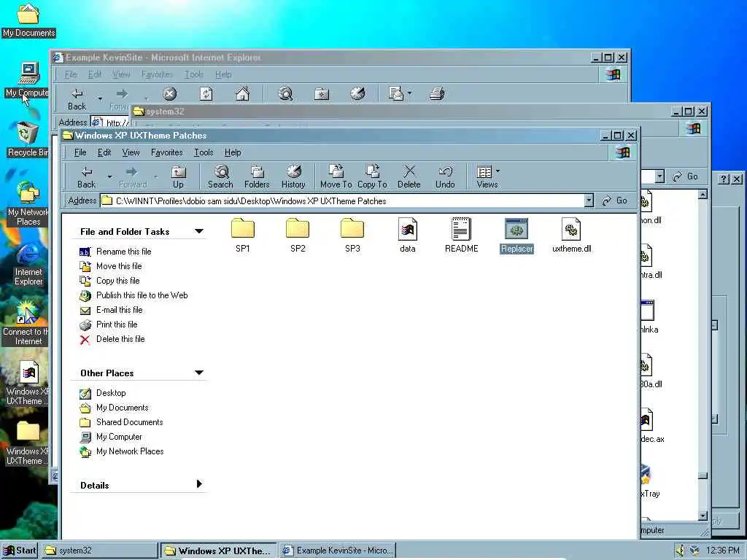Open the Views toolbar button

coord(487,177)
